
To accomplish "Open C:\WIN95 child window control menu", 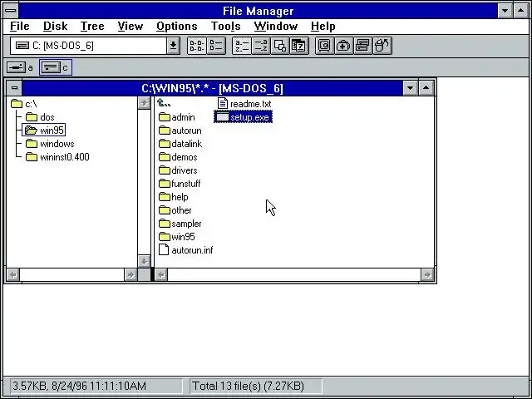I will point(14,88).
